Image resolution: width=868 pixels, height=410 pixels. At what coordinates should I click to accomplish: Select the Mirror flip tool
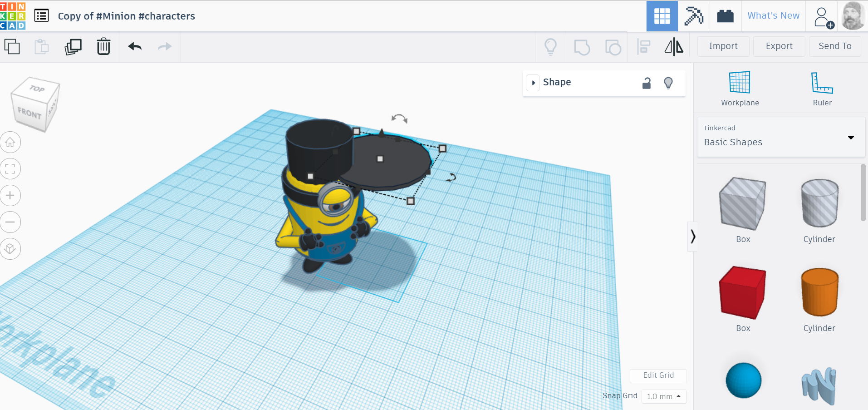click(674, 46)
